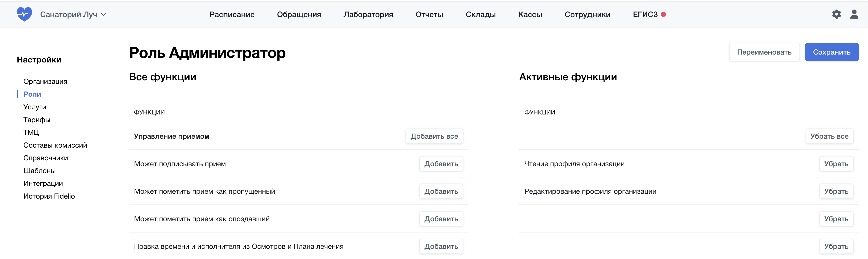868x259 pixels.
Task: Click the red ЕГИСЗ status dot
Action: click(663, 15)
